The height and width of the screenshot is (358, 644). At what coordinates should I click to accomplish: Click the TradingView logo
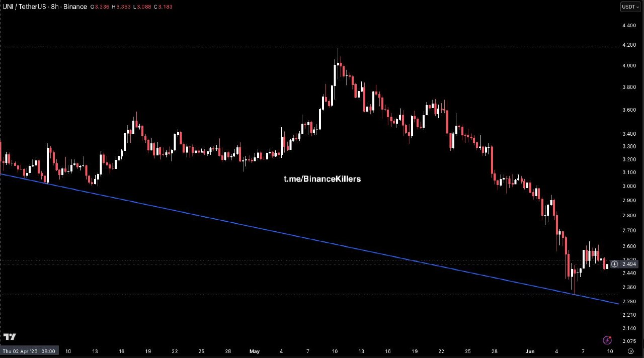click(x=10, y=337)
